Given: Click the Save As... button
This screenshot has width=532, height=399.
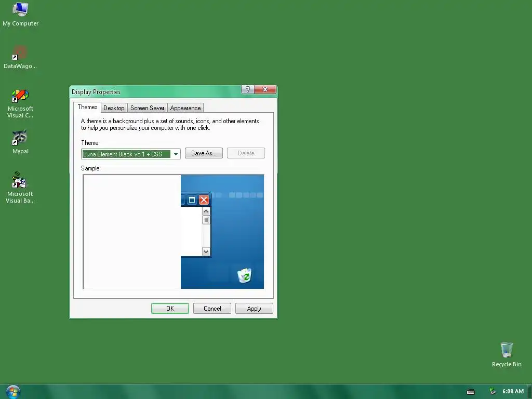Looking at the screenshot, I should (204, 153).
